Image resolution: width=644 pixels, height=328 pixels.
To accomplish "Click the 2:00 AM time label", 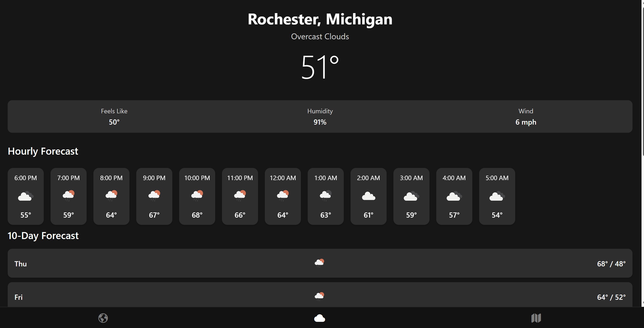I will [x=369, y=178].
